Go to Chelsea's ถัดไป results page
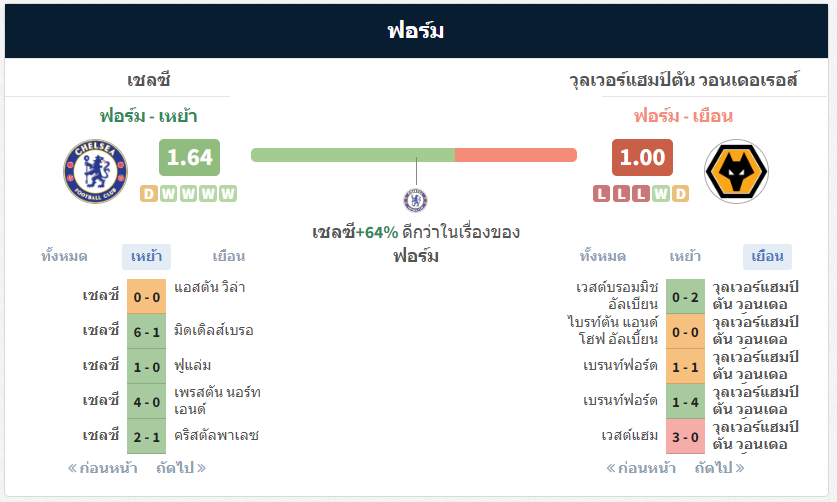This screenshot has width=837, height=502. (181, 468)
